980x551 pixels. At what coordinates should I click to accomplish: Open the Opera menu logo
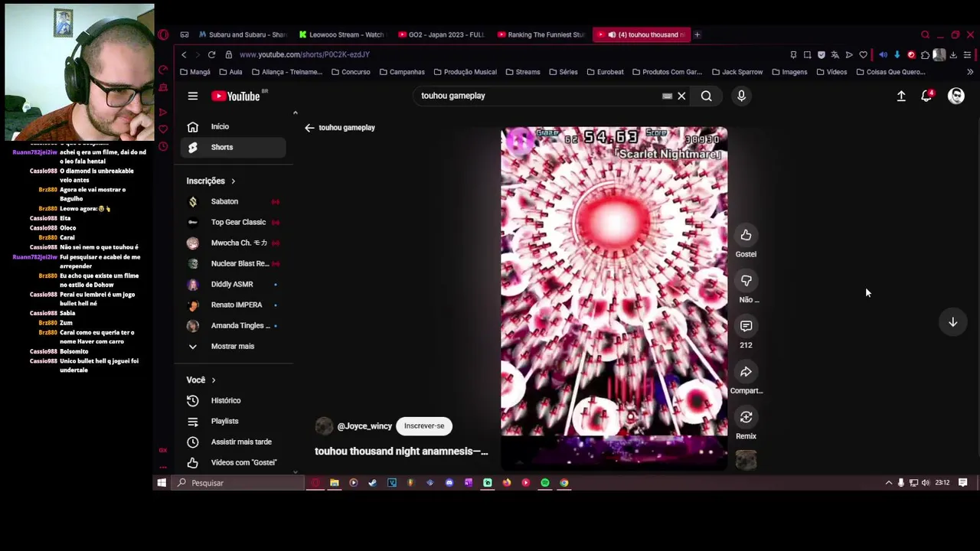click(x=163, y=34)
